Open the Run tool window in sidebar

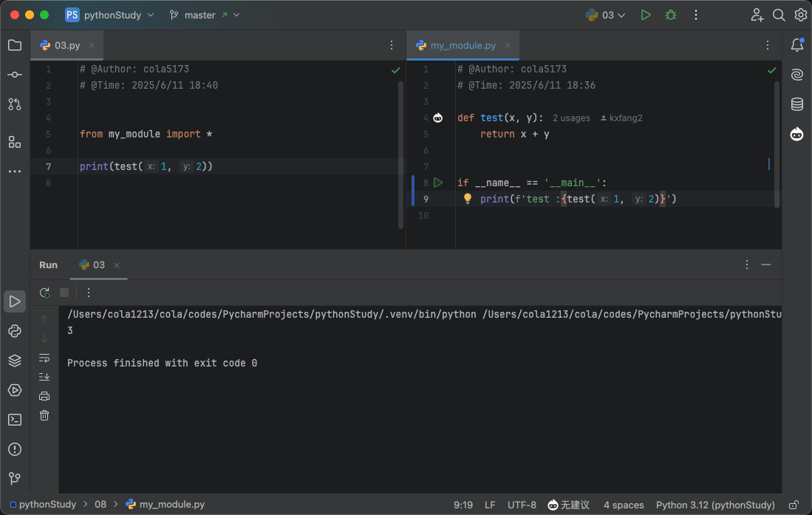pos(15,301)
